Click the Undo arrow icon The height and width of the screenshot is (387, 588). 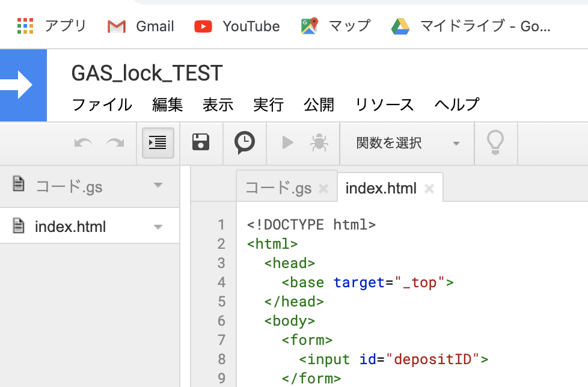[x=83, y=142]
